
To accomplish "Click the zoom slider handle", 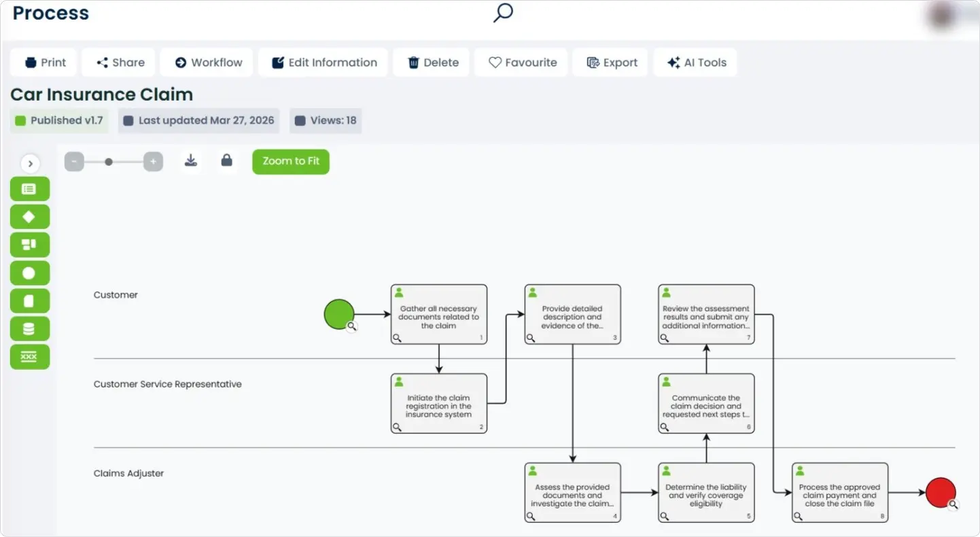I will point(109,162).
